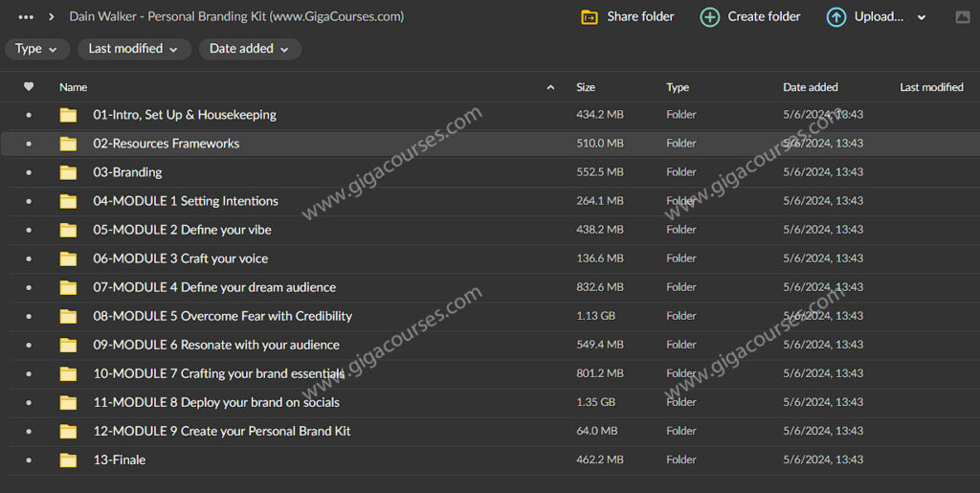The height and width of the screenshot is (493, 980).
Task: Click the heart favorites column header
Action: (29, 87)
